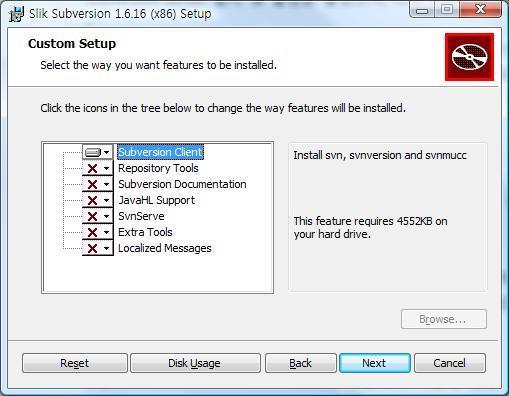Close the setup window
The height and width of the screenshot is (396, 509).
pos(480,10)
